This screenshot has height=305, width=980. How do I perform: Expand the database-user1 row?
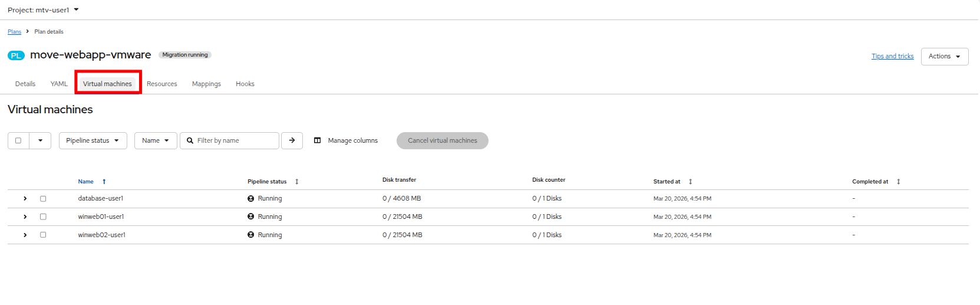25,199
